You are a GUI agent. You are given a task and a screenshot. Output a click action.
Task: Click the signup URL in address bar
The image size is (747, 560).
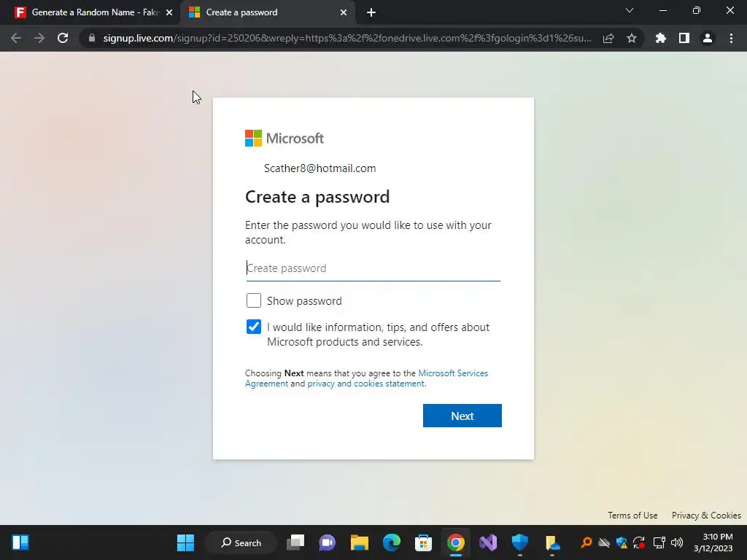347,38
